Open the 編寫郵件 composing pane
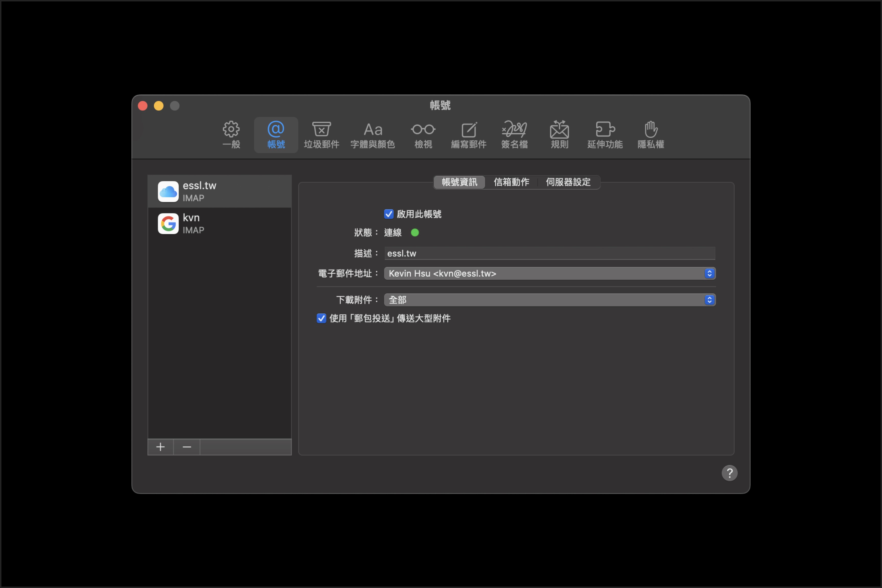Viewport: 882px width, 588px height. [468, 135]
